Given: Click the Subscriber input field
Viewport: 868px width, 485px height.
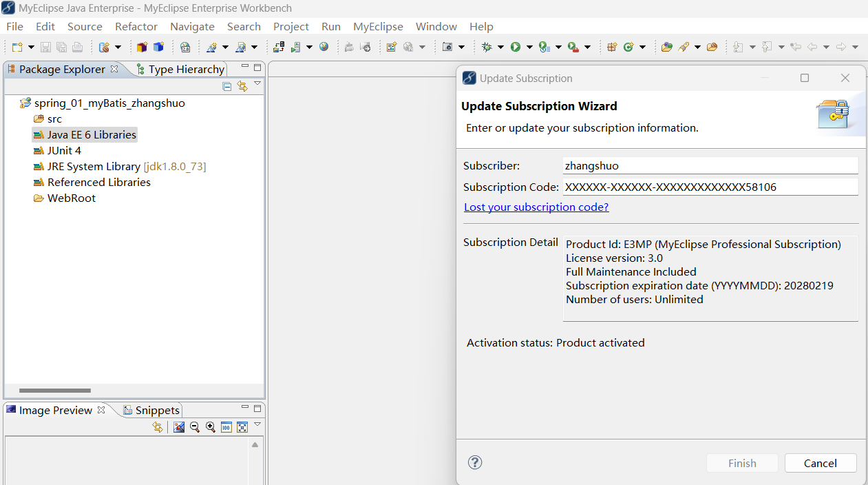Looking at the screenshot, I should pyautogui.click(x=710, y=165).
